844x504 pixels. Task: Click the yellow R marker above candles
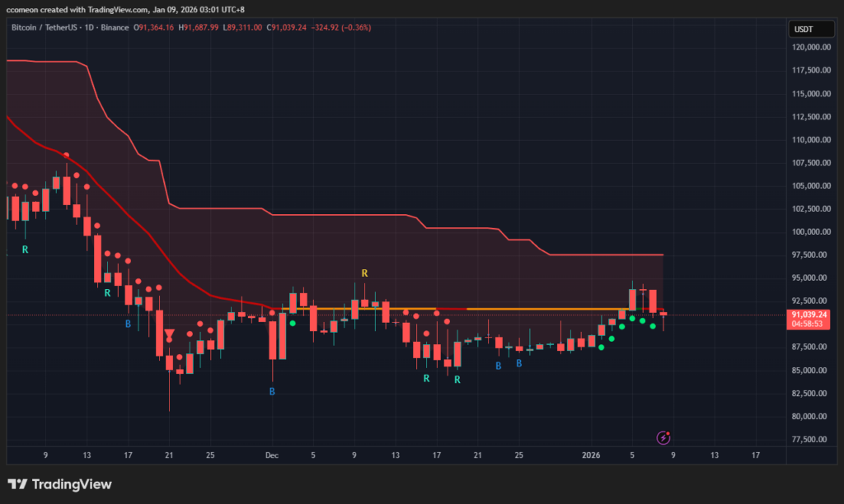tap(364, 273)
